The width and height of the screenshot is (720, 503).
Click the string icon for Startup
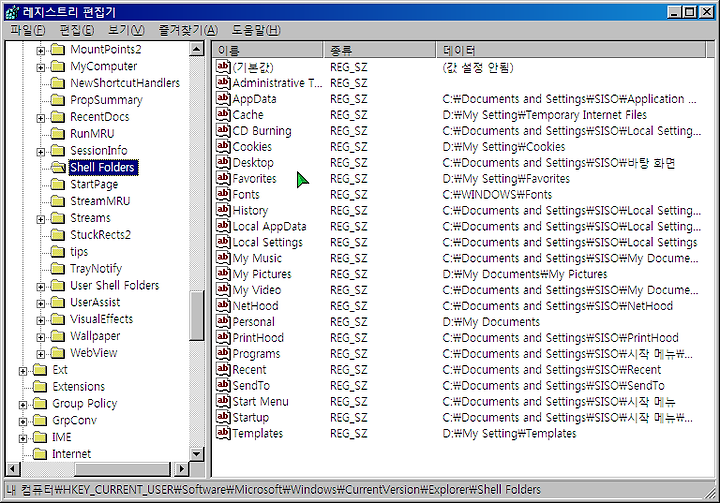click(x=223, y=417)
